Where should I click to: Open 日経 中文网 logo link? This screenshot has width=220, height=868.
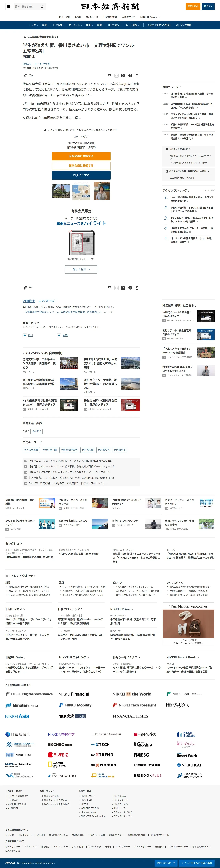[72, 716]
